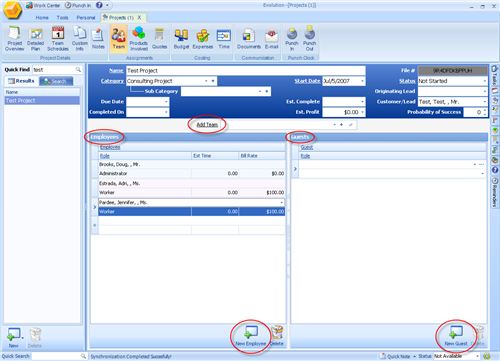Open the Tasks side panel tab
The height and width of the screenshot is (361, 500).
(495, 76)
